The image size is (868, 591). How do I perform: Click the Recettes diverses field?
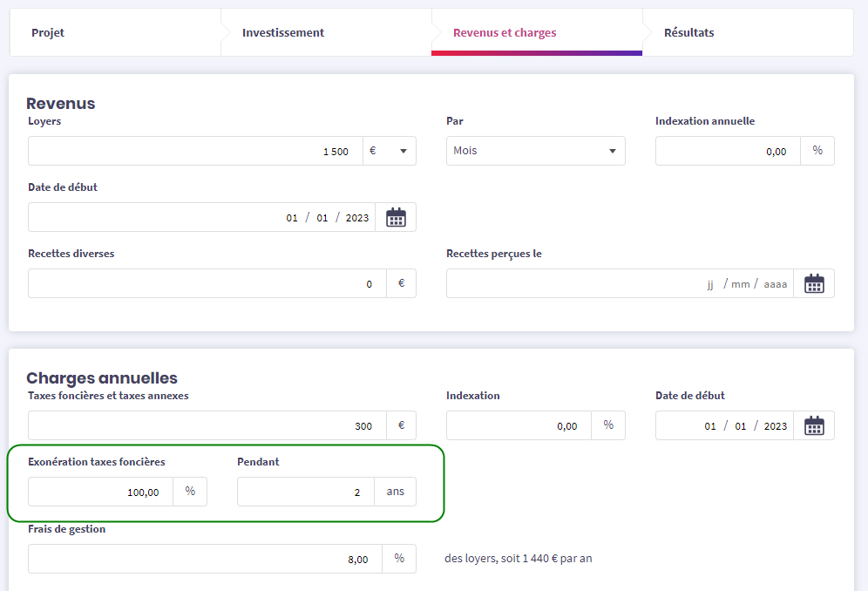pyautogui.click(x=207, y=283)
